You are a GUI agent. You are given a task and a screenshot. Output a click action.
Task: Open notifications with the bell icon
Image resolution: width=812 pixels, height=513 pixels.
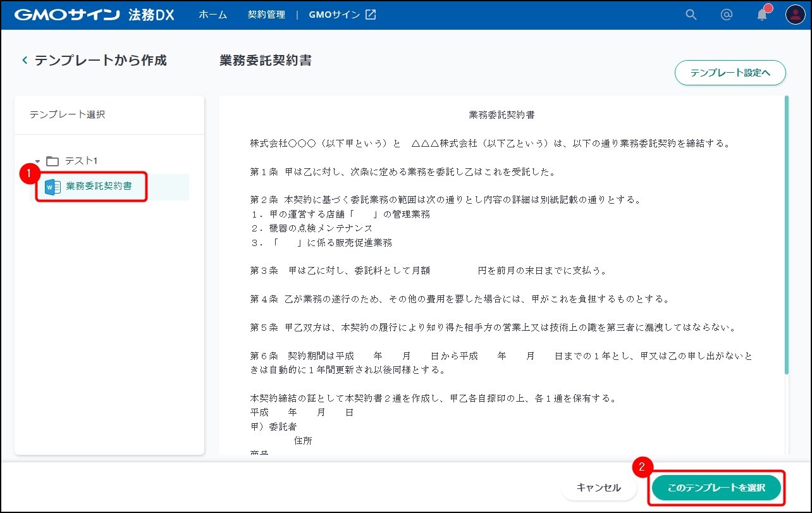coord(762,15)
